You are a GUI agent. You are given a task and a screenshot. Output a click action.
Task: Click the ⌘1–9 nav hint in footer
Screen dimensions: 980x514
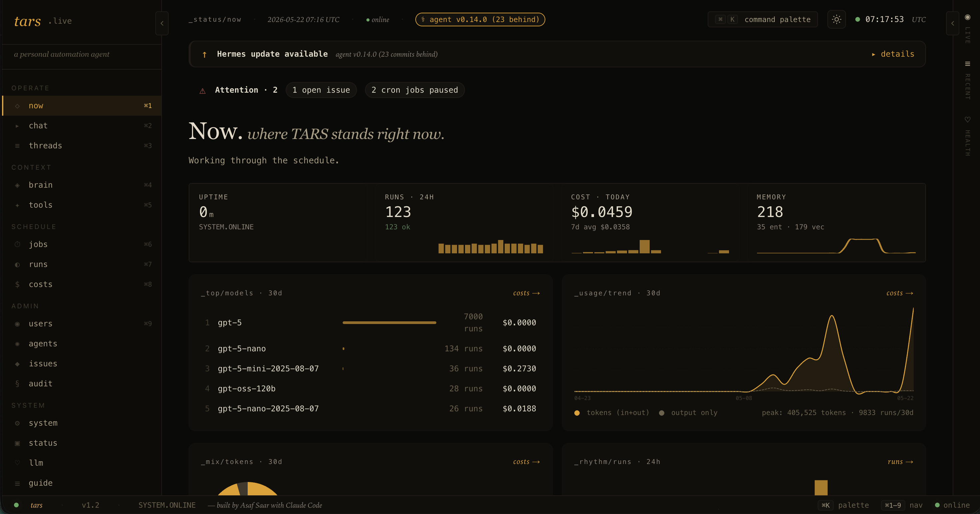point(902,505)
